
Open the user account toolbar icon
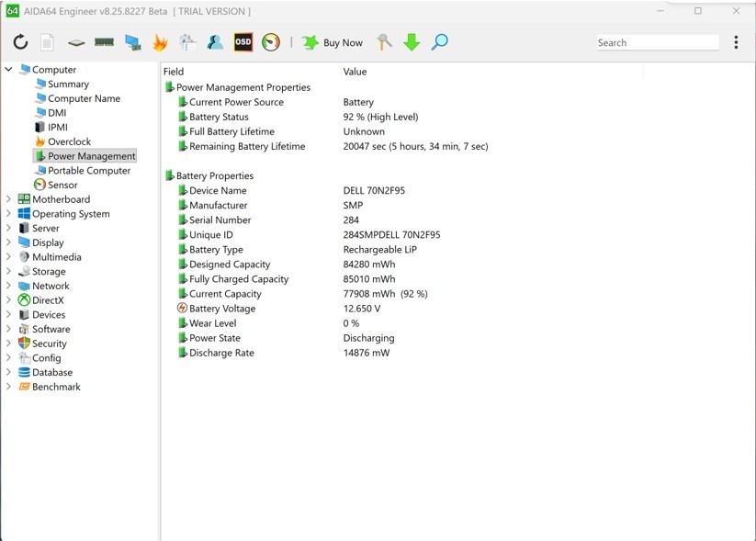(x=215, y=42)
